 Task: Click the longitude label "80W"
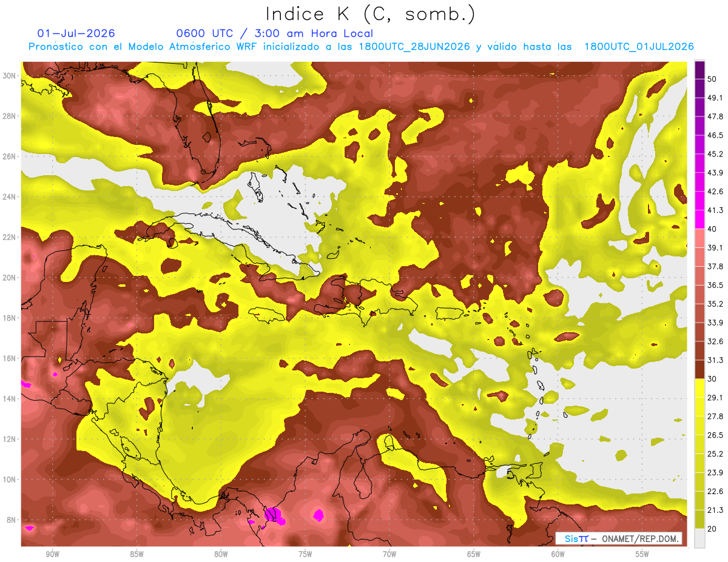point(221,554)
